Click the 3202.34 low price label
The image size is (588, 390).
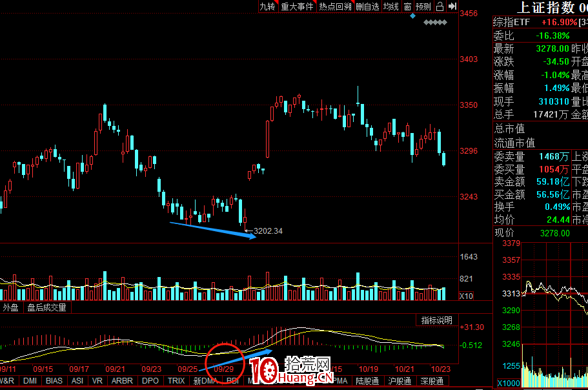[268, 231]
